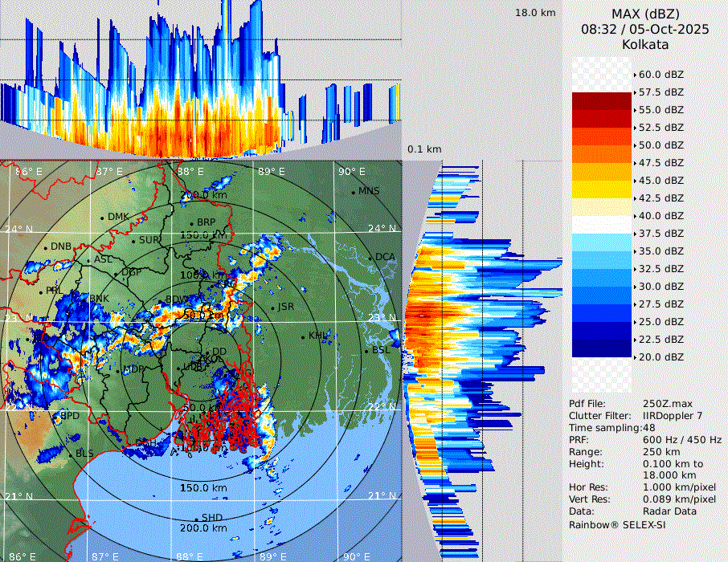Select the BLS station marker

click(x=71, y=454)
